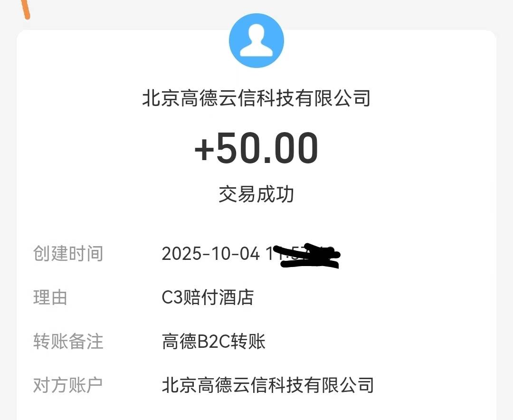Tap the C3赔付酒店 reason value
The image size is (513, 420).
coord(208,298)
